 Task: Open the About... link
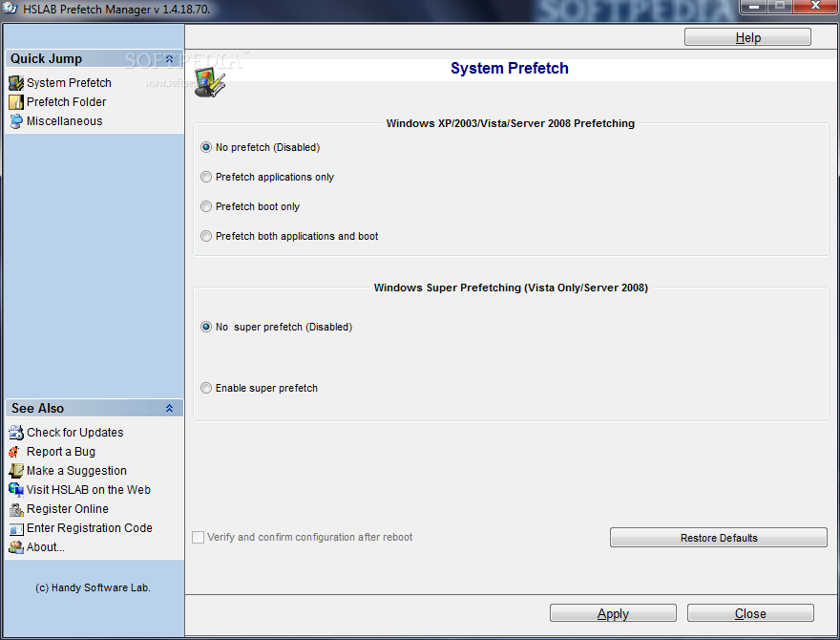(x=46, y=547)
